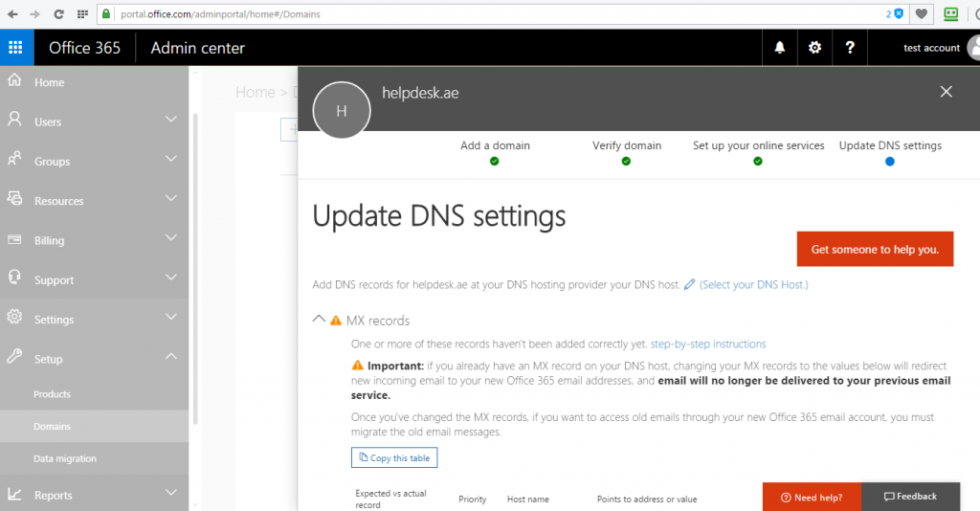Click the browser address bar URL

[x=220, y=13]
